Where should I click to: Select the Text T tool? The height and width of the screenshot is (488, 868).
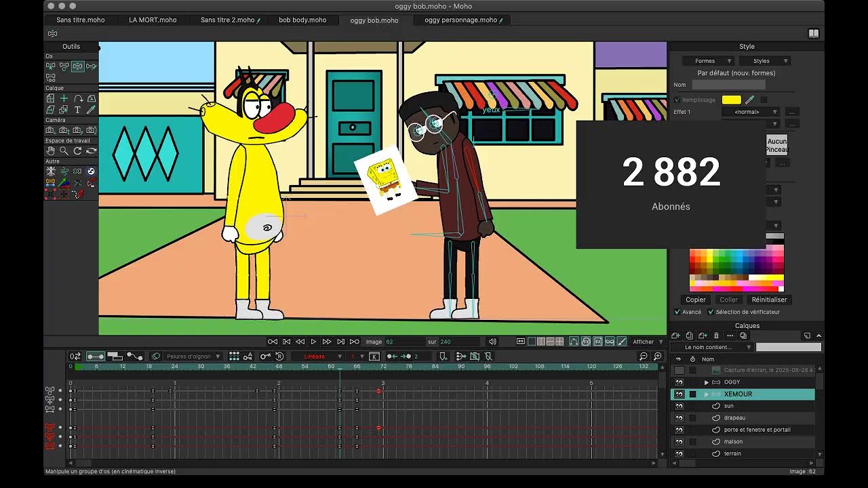pos(77,109)
